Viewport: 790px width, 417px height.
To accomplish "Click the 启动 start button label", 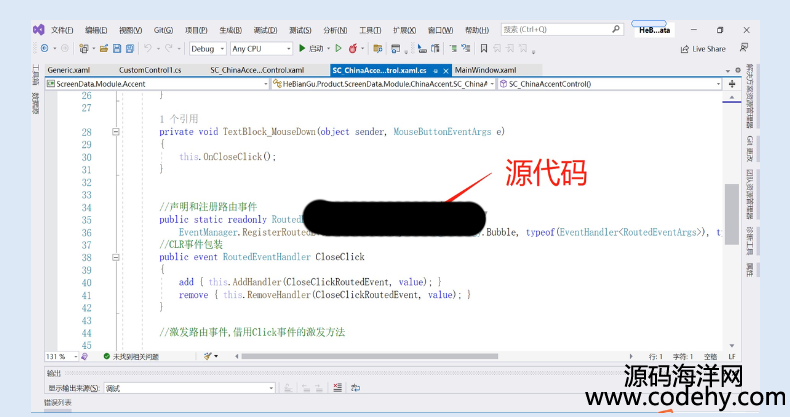I will [x=316, y=49].
